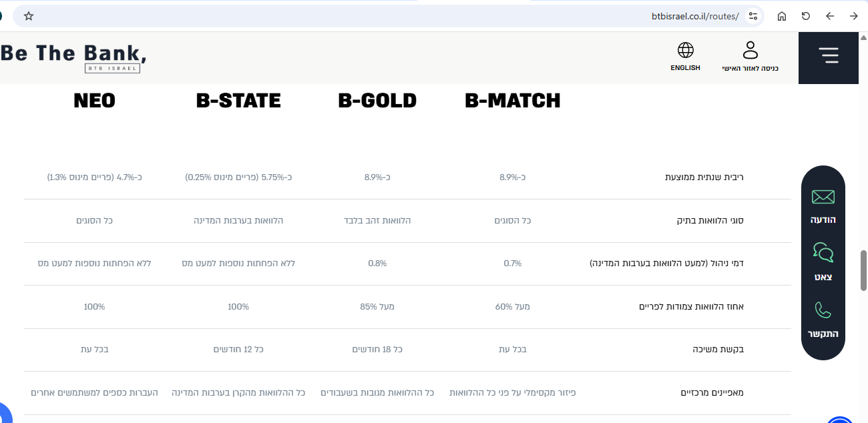
Task: Go to the browser home page
Action: coord(782,16)
